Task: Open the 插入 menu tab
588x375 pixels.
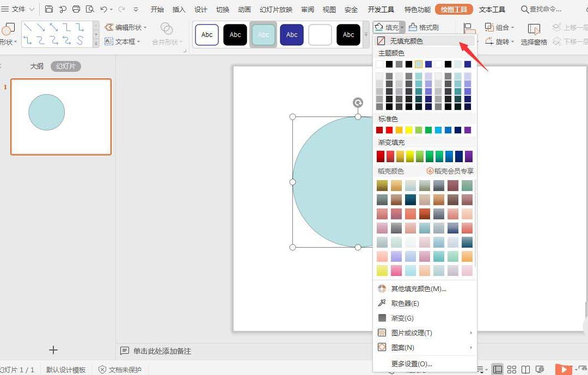Action: pos(179,9)
